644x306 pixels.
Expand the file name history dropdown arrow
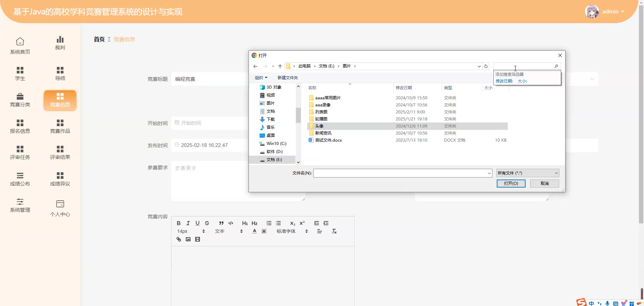pos(489,173)
